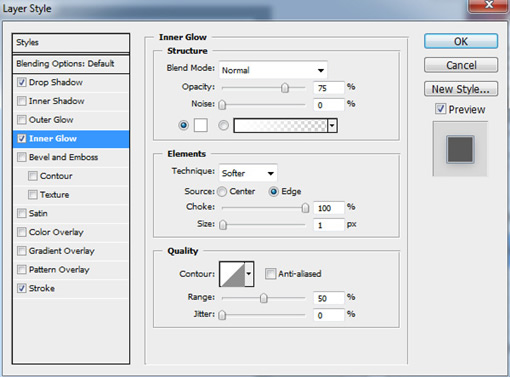Screen dimensions: 510x377
Task: Open the Contour curve picker thumbnail
Action: tap(232, 274)
